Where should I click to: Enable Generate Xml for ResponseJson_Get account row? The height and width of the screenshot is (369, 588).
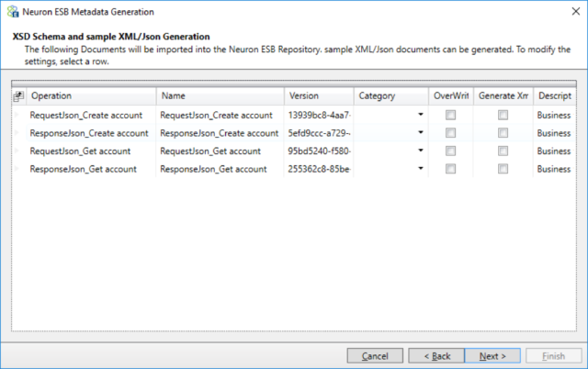click(503, 169)
